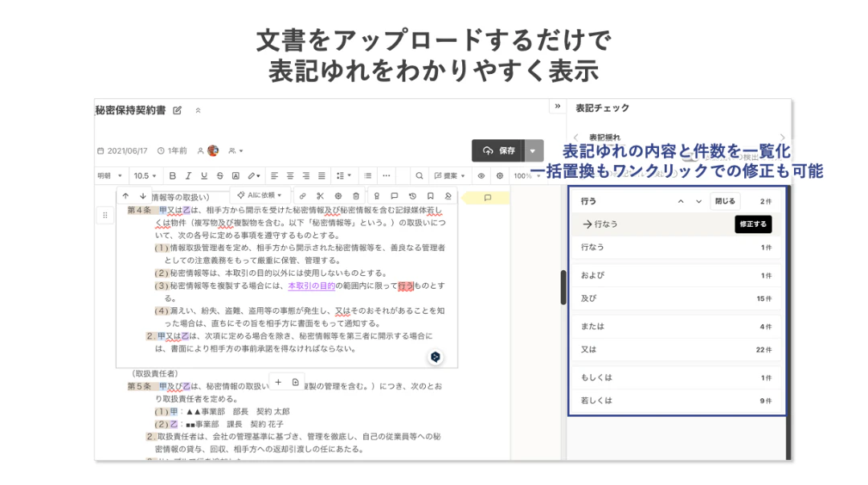This screenshot has width=868, height=485.
Task: Expand the save options arrow
Action: (534, 150)
